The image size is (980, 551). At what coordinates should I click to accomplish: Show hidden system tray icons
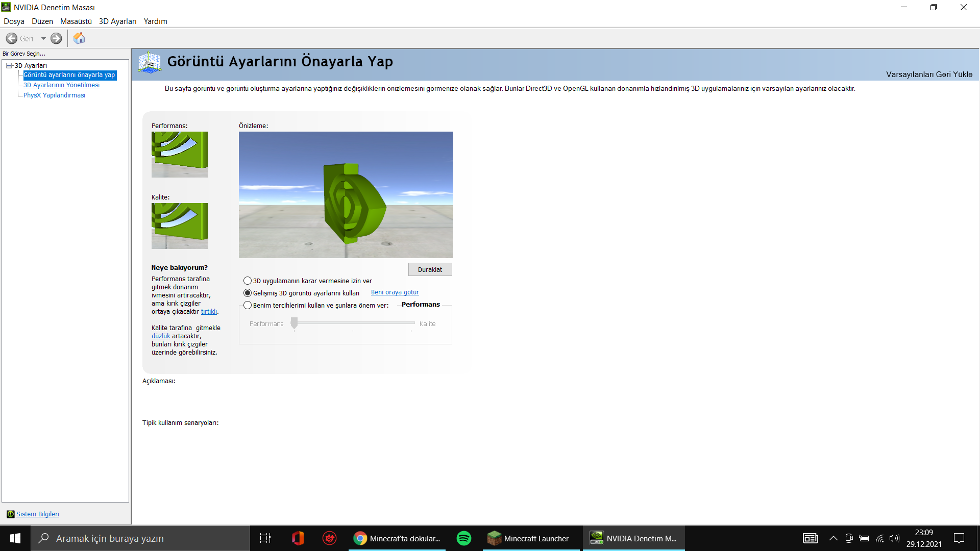833,538
